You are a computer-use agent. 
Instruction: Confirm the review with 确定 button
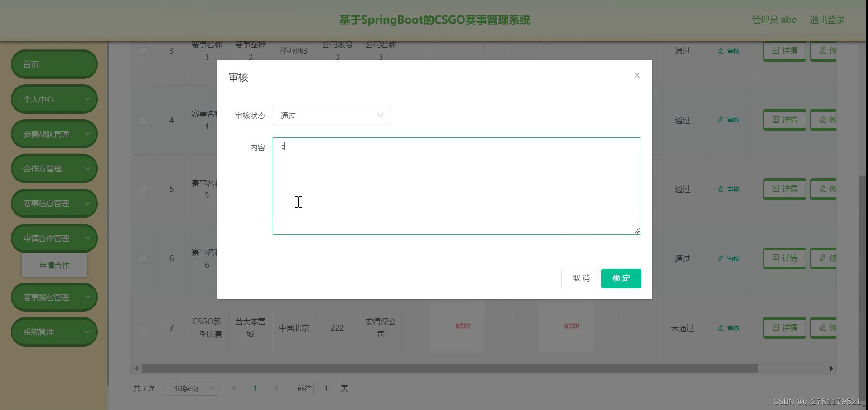click(621, 278)
